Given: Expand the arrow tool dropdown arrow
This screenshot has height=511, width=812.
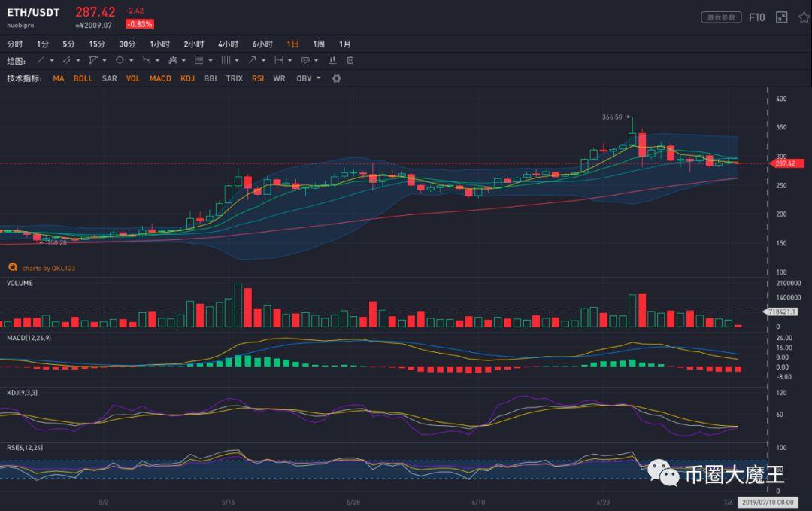Looking at the screenshot, I should pos(264,61).
